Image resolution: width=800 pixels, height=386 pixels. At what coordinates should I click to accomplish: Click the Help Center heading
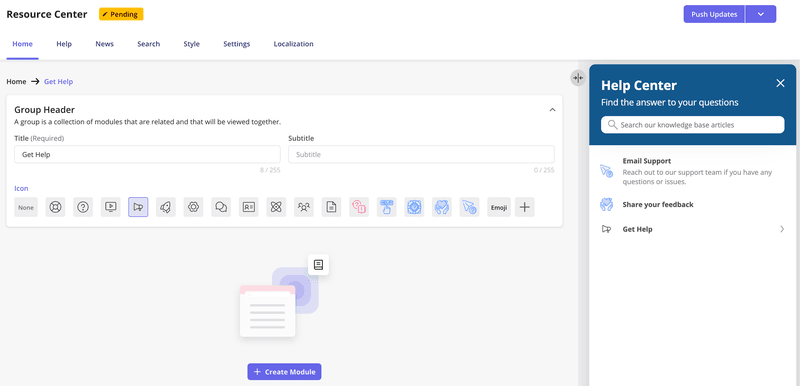click(x=639, y=85)
